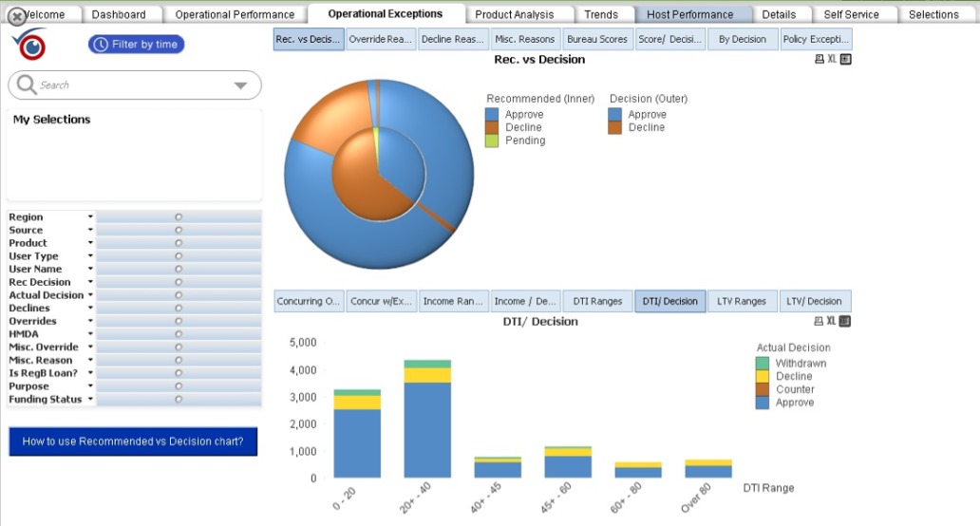Screen dimensions: 980x526
Task: Open the Actual Decision filter dropdown
Action: (91, 295)
